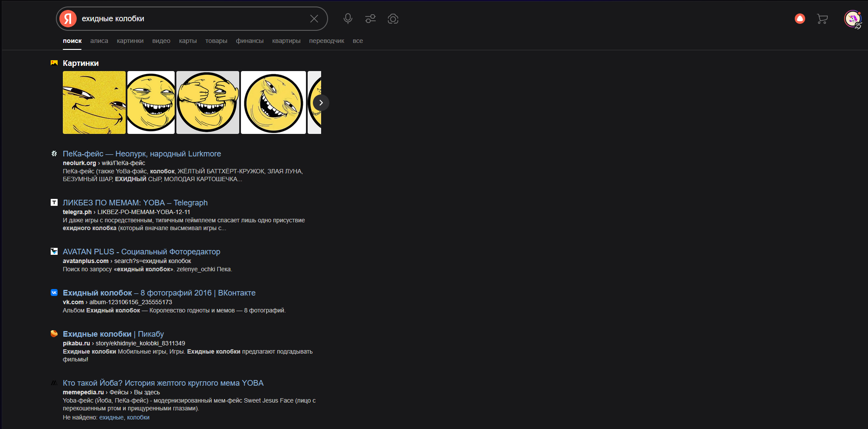868x429 pixels.
Task: Open avatanplus.com site path link
Action: pyautogui.click(x=127, y=261)
